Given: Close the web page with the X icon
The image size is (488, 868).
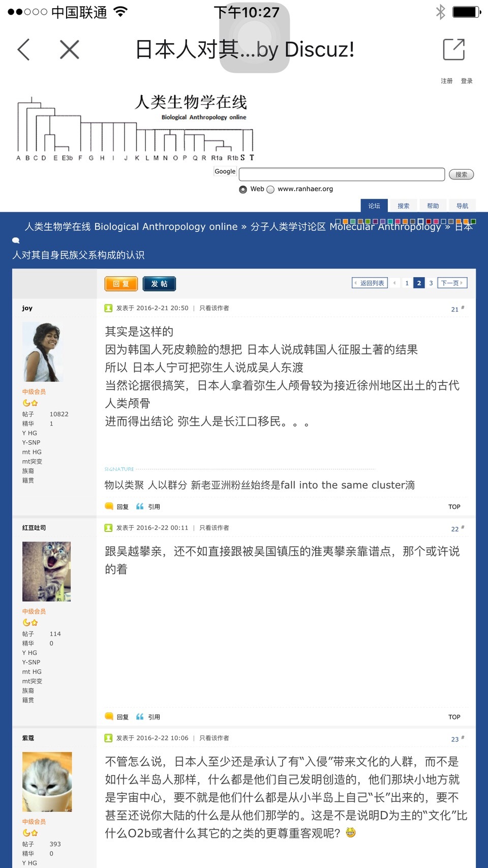Looking at the screenshot, I should [x=70, y=49].
